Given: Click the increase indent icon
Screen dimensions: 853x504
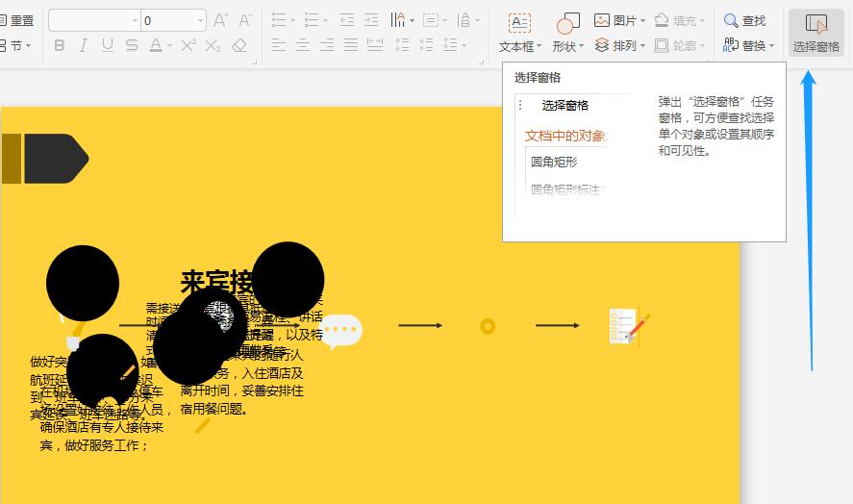Looking at the screenshot, I should pos(371,21).
